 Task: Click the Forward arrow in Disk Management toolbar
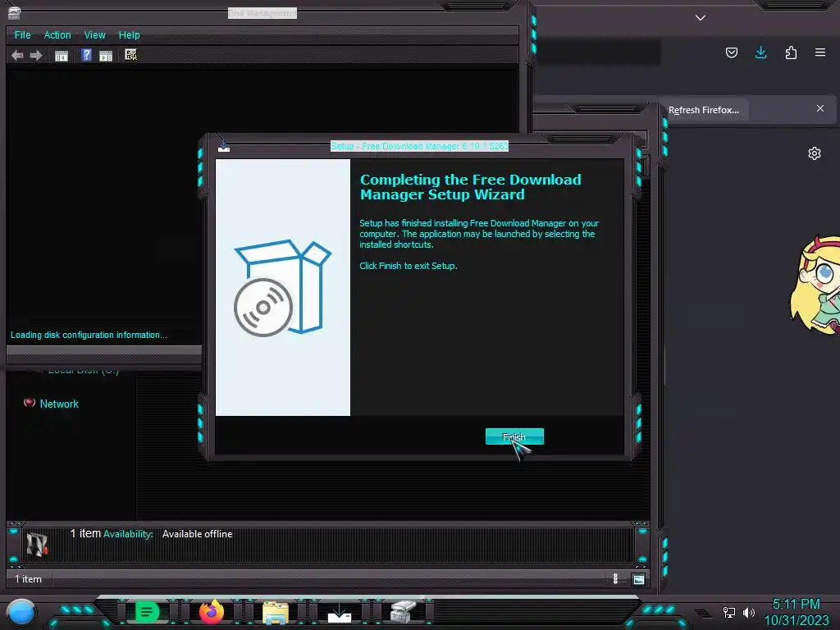click(x=36, y=55)
